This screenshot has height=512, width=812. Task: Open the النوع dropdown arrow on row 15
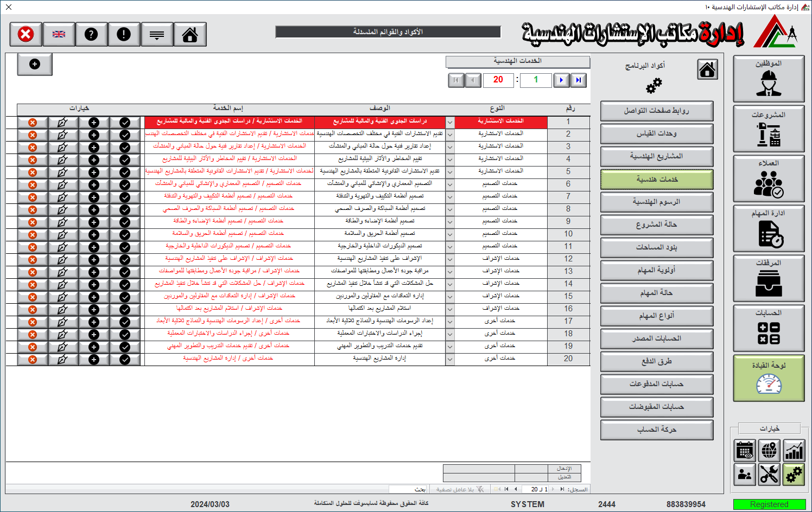pos(450,297)
